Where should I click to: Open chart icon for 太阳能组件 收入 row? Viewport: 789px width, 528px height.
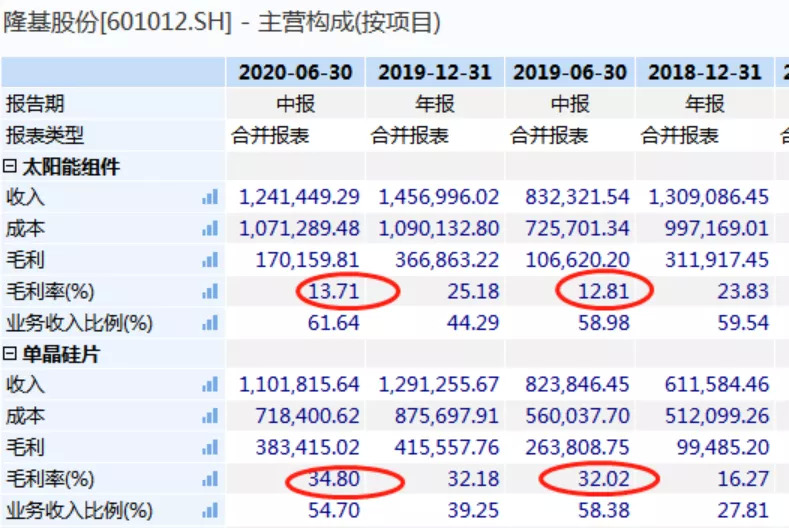[x=210, y=197]
